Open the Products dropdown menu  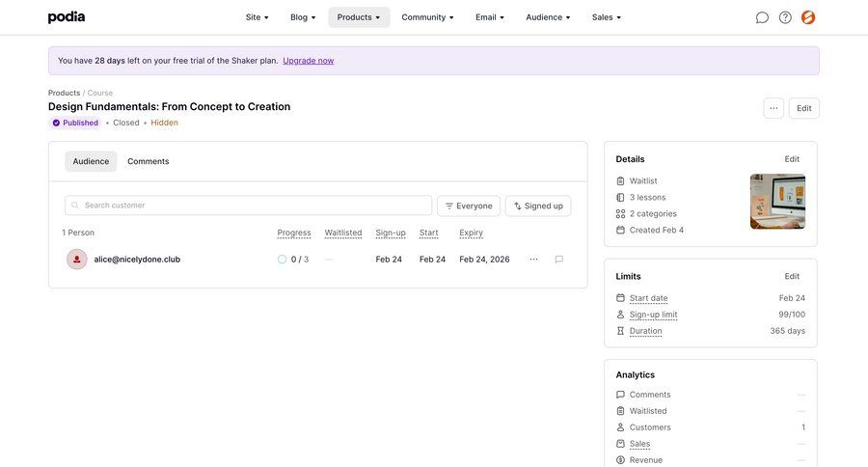359,17
